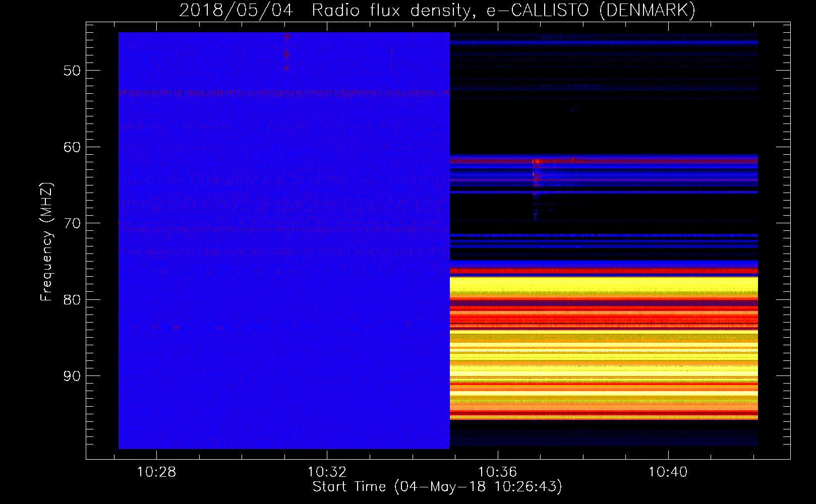
Task: Click the 10:28 time tick label
Action: 156,472
